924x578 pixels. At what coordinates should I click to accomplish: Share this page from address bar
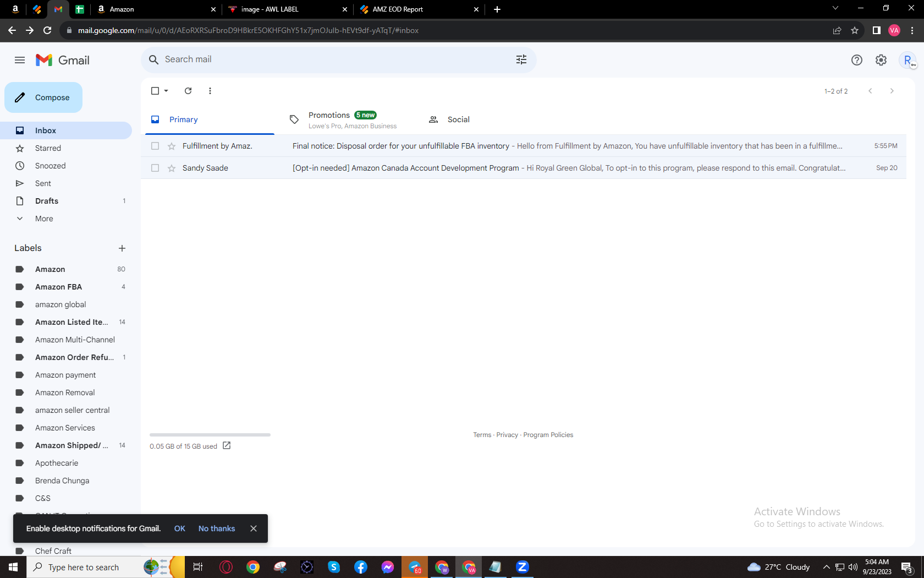point(837,30)
